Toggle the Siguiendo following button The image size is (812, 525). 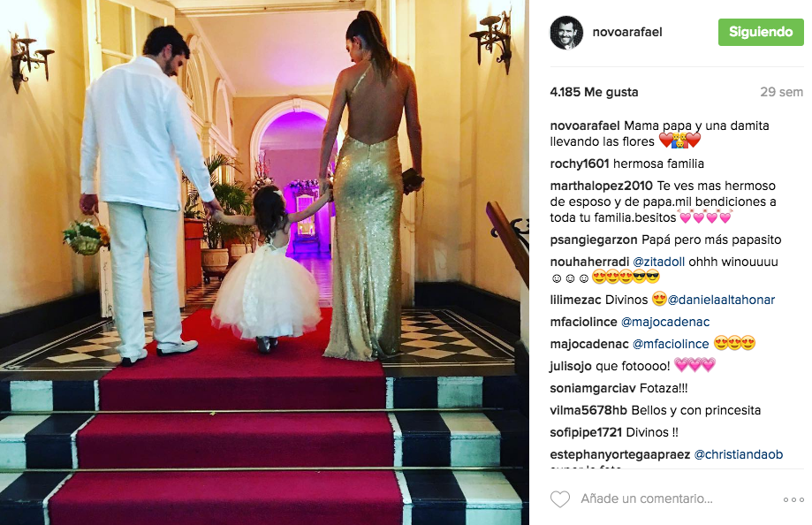coord(761,32)
